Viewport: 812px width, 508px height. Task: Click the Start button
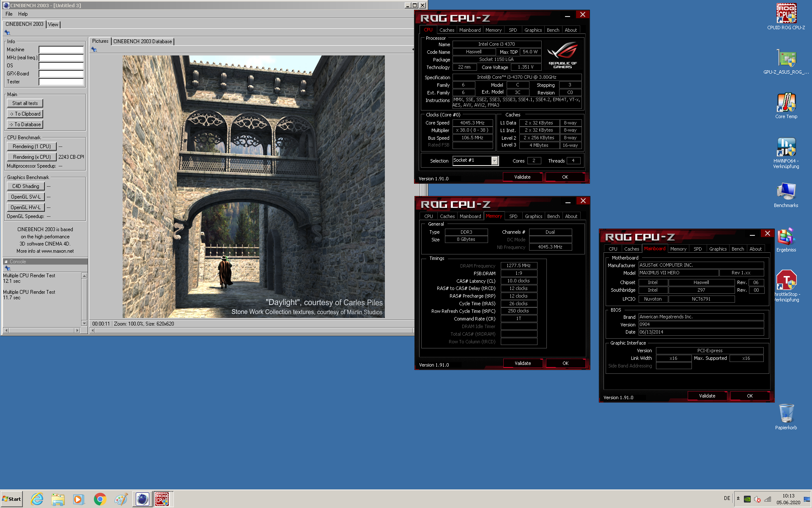(12, 499)
